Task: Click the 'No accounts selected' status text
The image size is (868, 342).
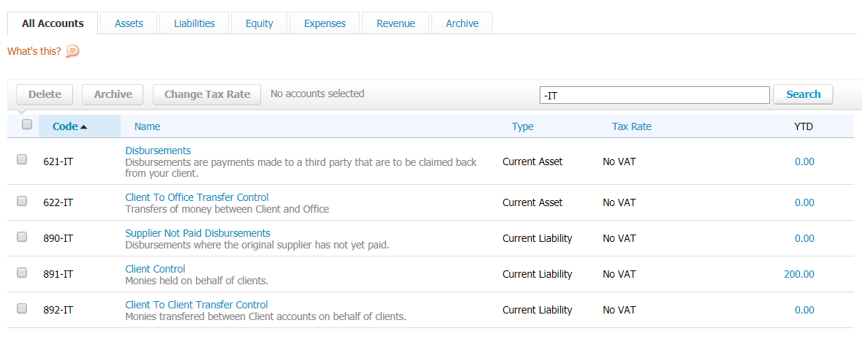Action: (x=317, y=94)
